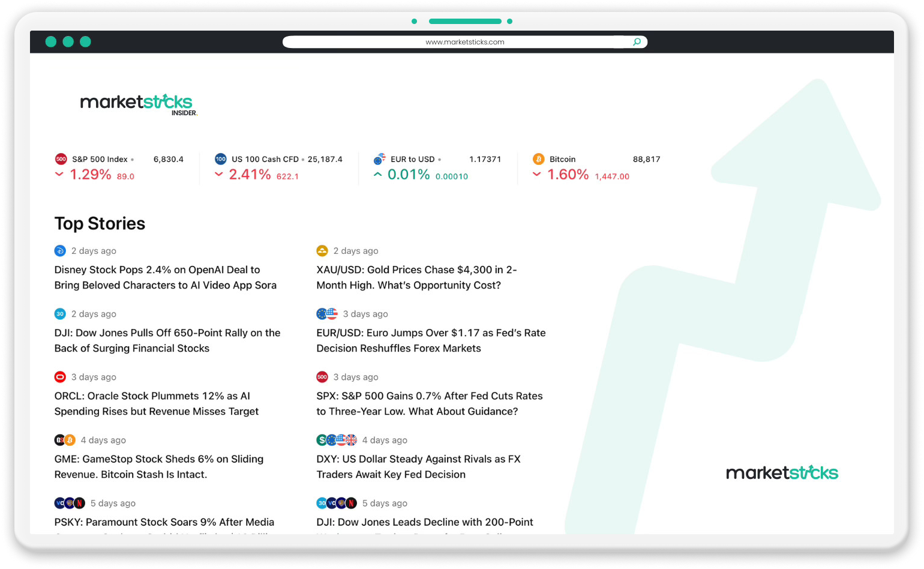Click the 1.29% change of the S&P 500

pos(91,175)
